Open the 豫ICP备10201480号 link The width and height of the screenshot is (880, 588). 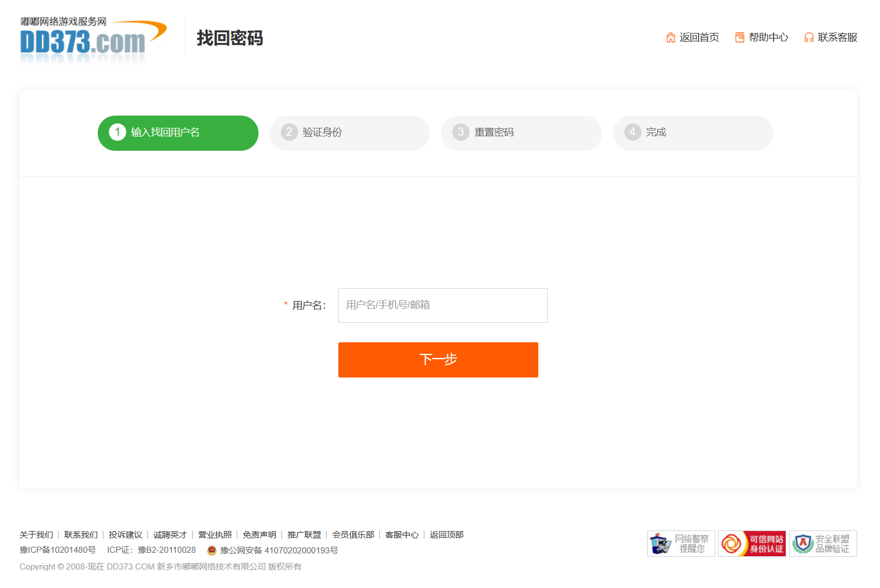pyautogui.click(x=58, y=551)
